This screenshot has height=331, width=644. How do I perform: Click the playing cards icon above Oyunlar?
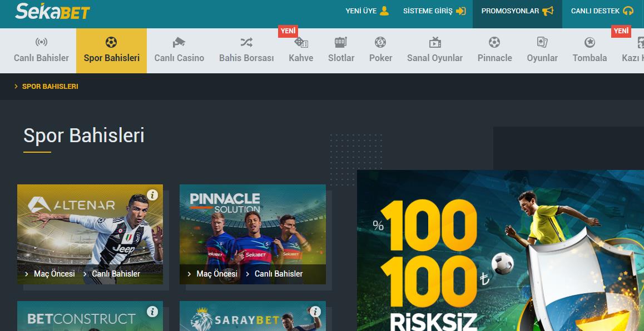(542, 42)
